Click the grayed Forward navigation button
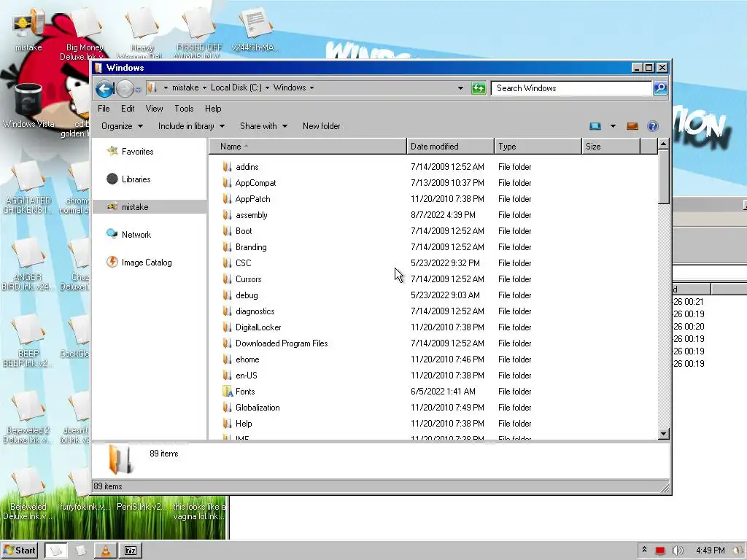The width and height of the screenshot is (747, 560). pos(125,88)
